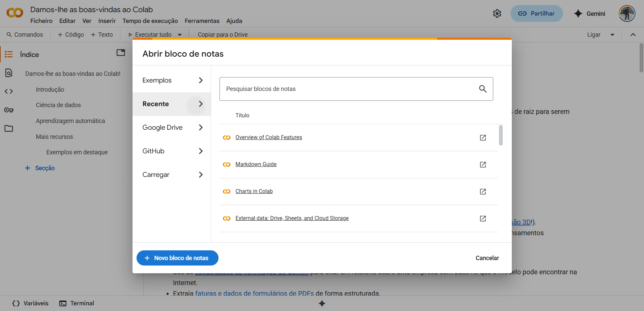644x311 pixels.
Task: Open the code snippets sidebar icon
Action: click(9, 91)
